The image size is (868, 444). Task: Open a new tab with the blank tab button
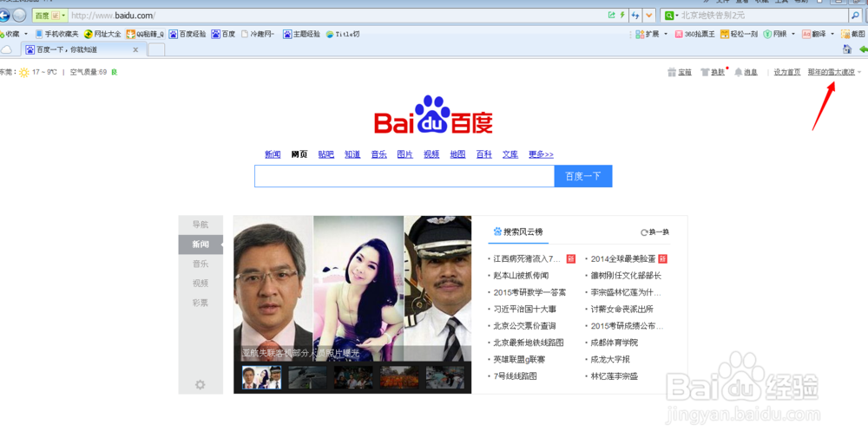tap(156, 49)
